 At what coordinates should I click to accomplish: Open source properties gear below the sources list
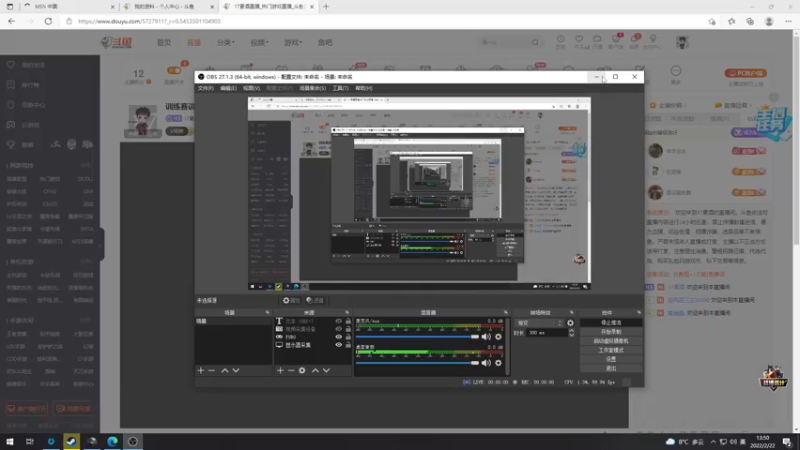tap(302, 370)
